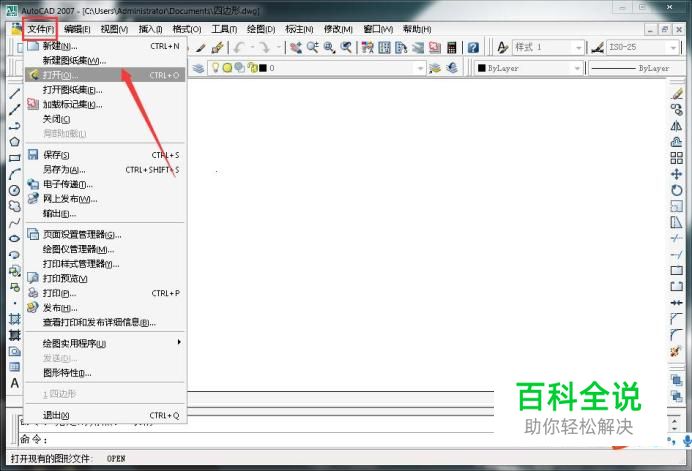This screenshot has height=471, width=692.
Task: Open the 标注(N) menu
Action: click(x=299, y=29)
